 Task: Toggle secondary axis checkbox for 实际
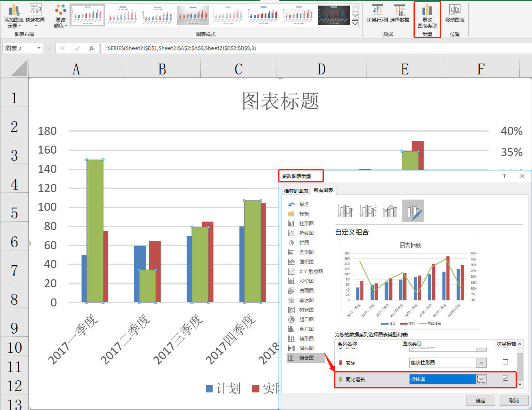[x=505, y=362]
